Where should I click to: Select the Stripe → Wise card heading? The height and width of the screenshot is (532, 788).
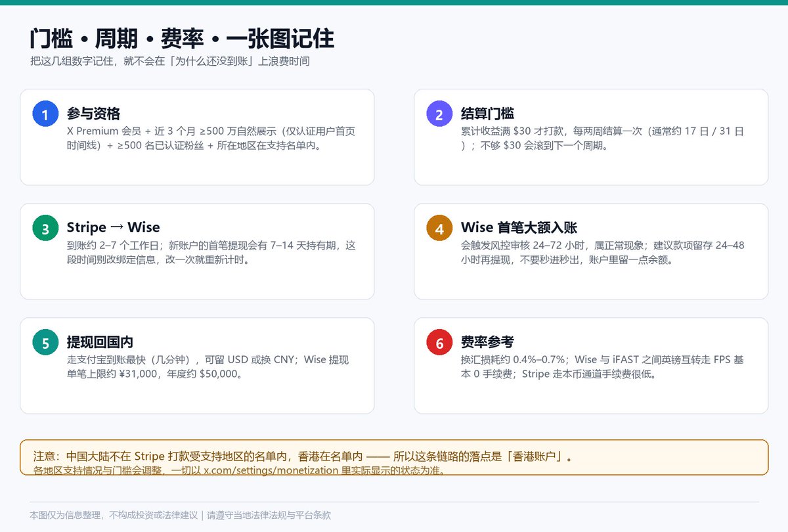point(113,228)
